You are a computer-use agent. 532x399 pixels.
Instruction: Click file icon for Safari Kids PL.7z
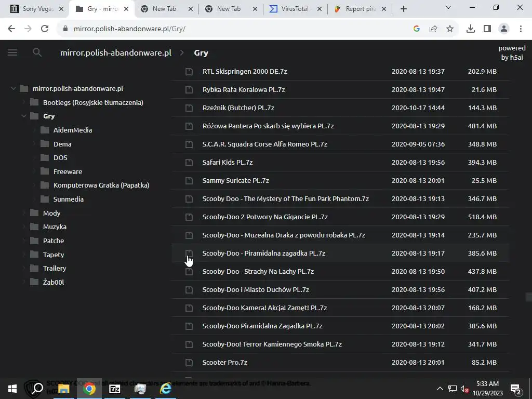pos(189,163)
